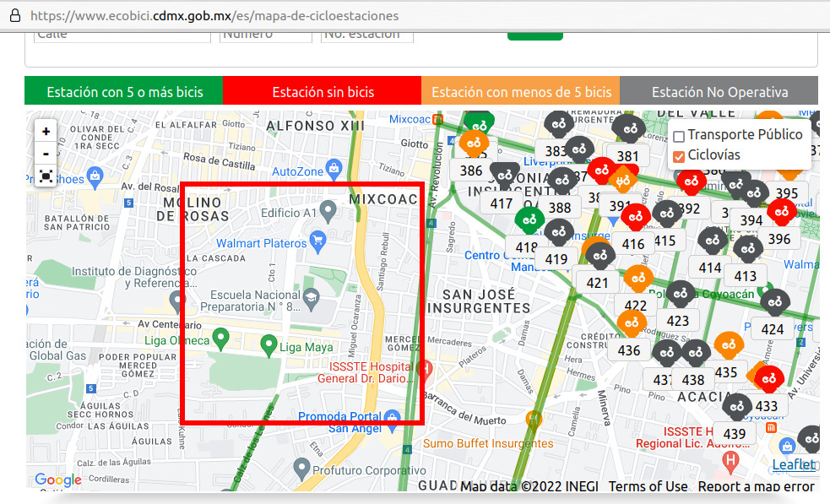This screenshot has width=830, height=504.
Task: Focus the Calle street input field
Action: point(122,36)
